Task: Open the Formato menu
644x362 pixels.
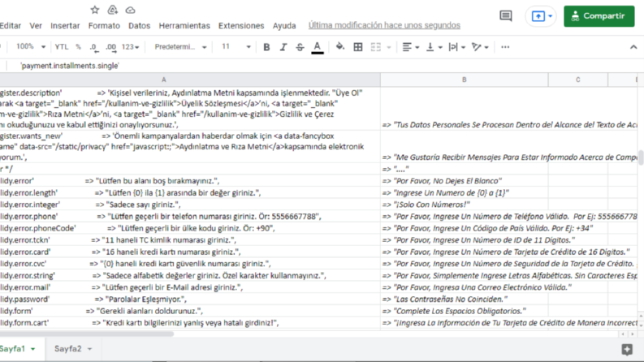Action: [104, 25]
